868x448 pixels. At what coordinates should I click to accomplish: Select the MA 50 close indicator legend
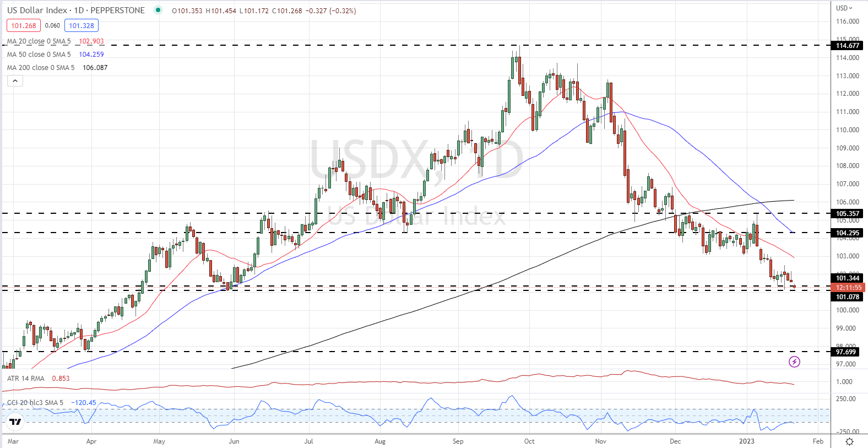[39, 55]
